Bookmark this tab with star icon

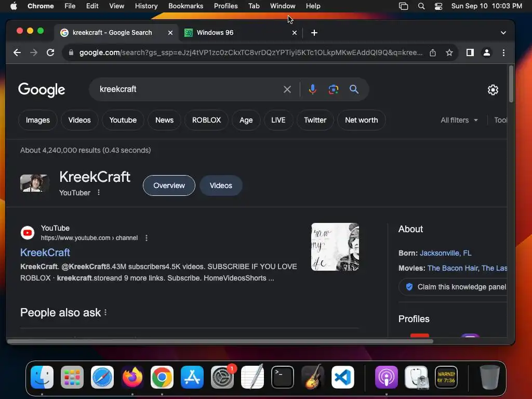[449, 52]
